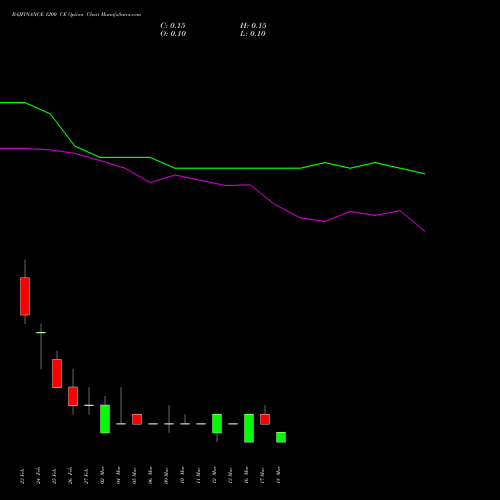This screenshot has height=500, width=500.
Task: Click the 13 Mar date label
Action: click(230, 475)
